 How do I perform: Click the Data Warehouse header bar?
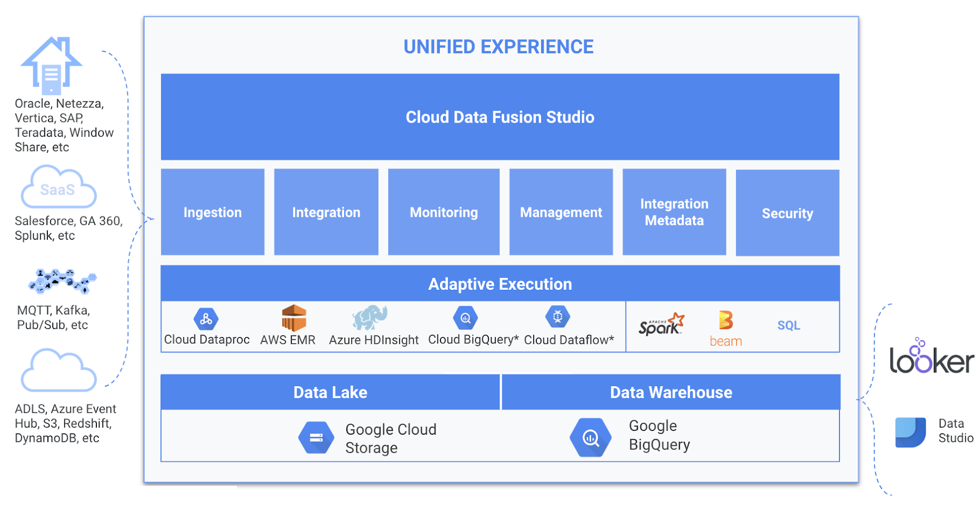tap(671, 392)
